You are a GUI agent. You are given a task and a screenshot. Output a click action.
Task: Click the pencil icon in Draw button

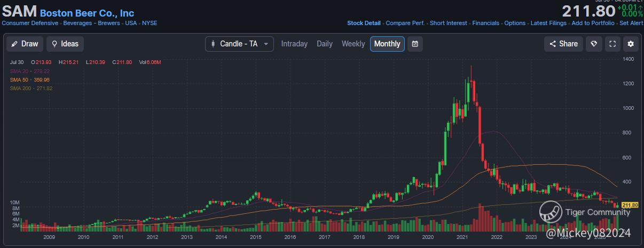[x=15, y=44]
